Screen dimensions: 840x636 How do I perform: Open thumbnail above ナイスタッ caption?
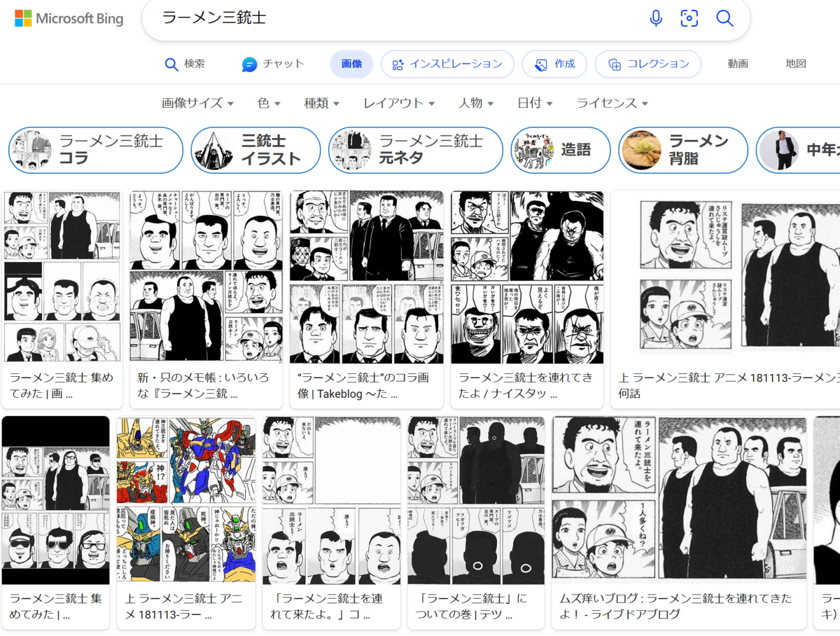[x=527, y=277]
